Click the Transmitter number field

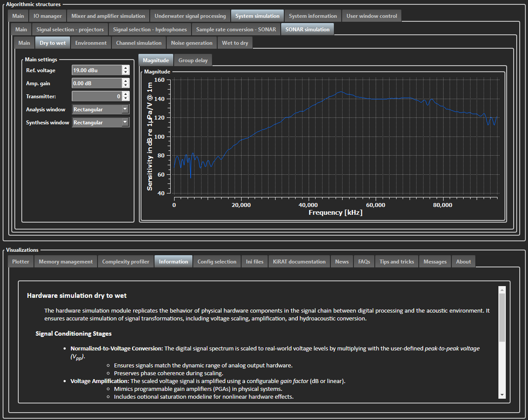click(97, 96)
